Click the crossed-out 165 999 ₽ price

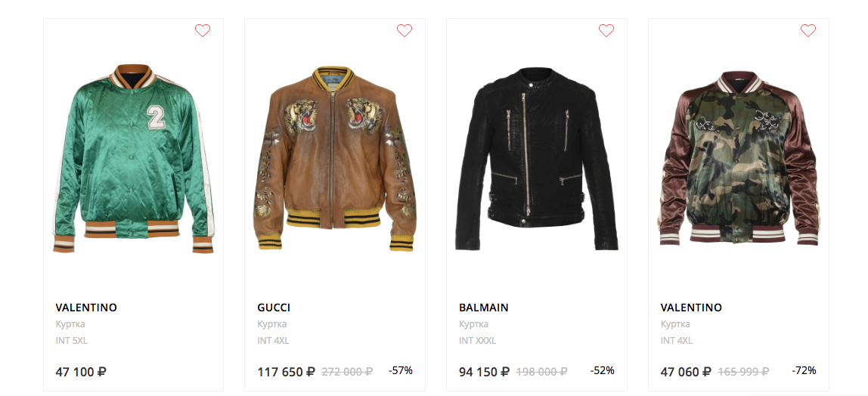tap(743, 372)
